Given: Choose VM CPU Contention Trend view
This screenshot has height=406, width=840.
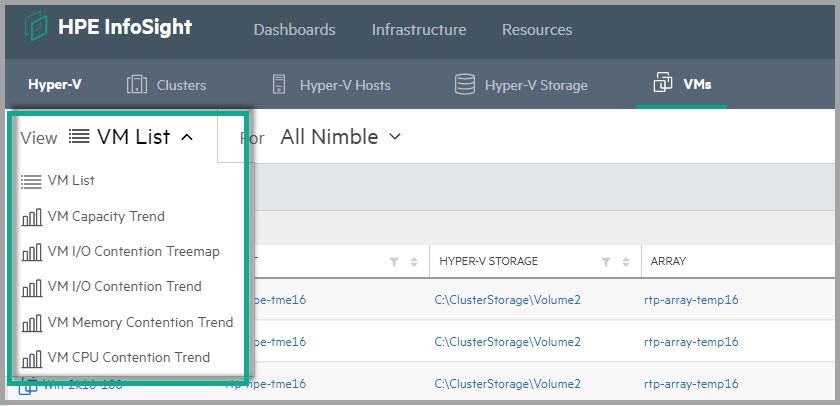Looking at the screenshot, I should tap(129, 357).
